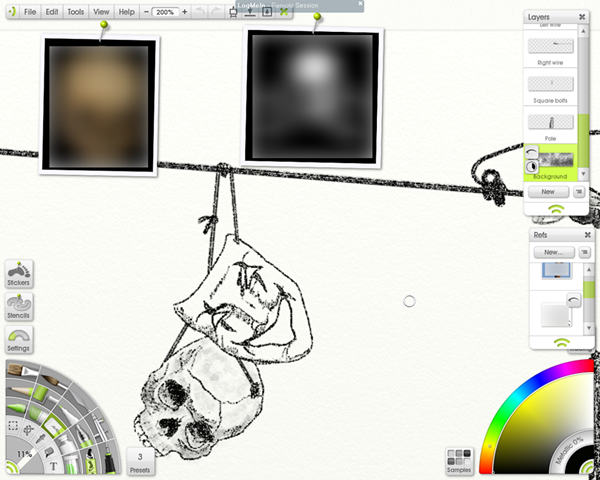Image resolution: width=600 pixels, height=480 pixels.
Task: Toggle the reference image eye button
Action: pyautogui.click(x=574, y=300)
